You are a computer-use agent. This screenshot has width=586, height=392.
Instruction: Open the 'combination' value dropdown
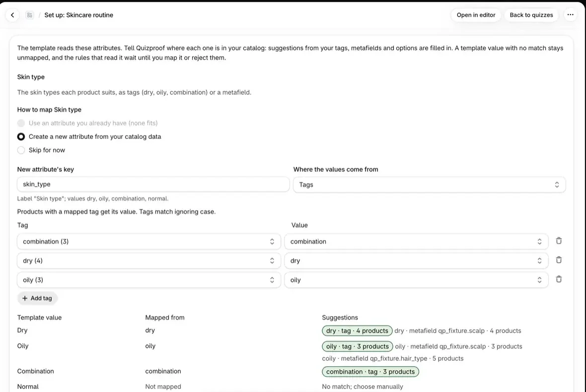coord(416,242)
